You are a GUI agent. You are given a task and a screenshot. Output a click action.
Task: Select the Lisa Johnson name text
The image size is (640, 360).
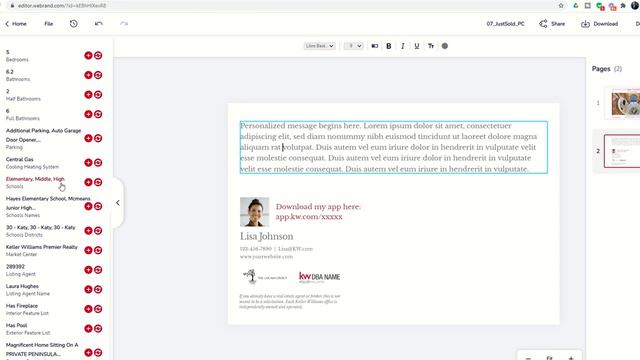(x=267, y=236)
